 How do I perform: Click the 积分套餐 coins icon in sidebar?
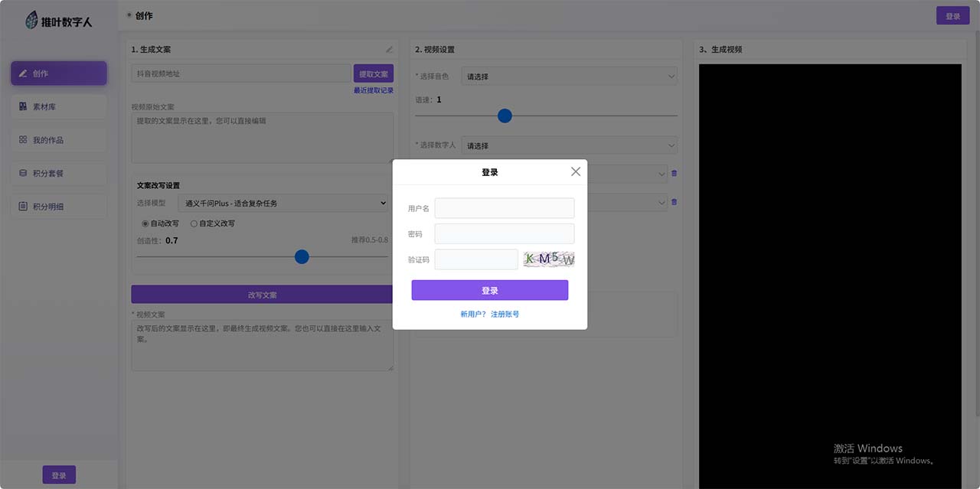pos(23,174)
